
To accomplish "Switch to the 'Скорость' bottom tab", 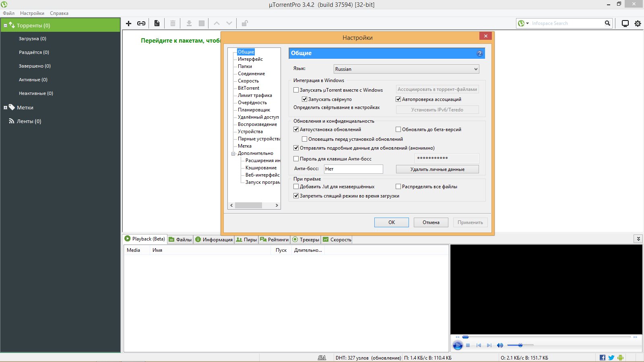I will click(337, 240).
